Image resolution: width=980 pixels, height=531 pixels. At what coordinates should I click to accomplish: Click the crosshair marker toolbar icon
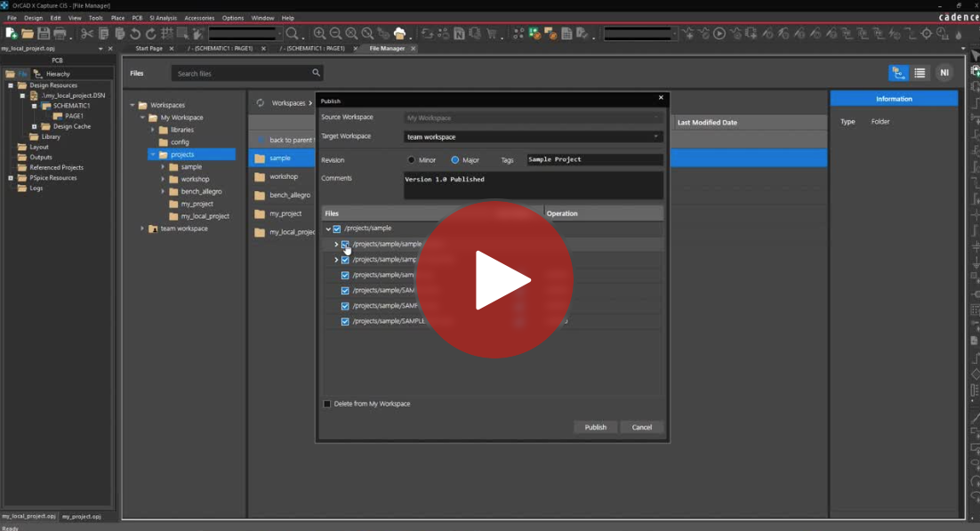tap(927, 34)
